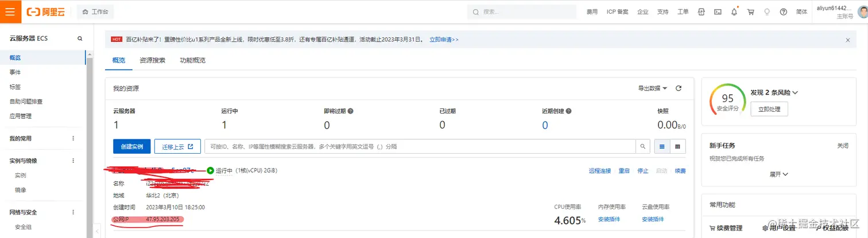Image resolution: width=868 pixels, height=238 pixels.
Task: Collapse the sidebar with the arrow handle
Action: [97, 231]
